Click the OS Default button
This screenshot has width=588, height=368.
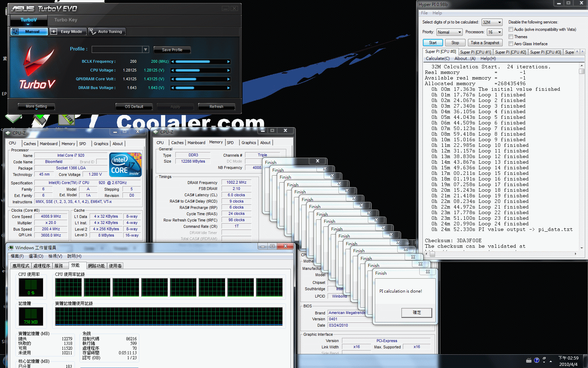click(x=134, y=107)
